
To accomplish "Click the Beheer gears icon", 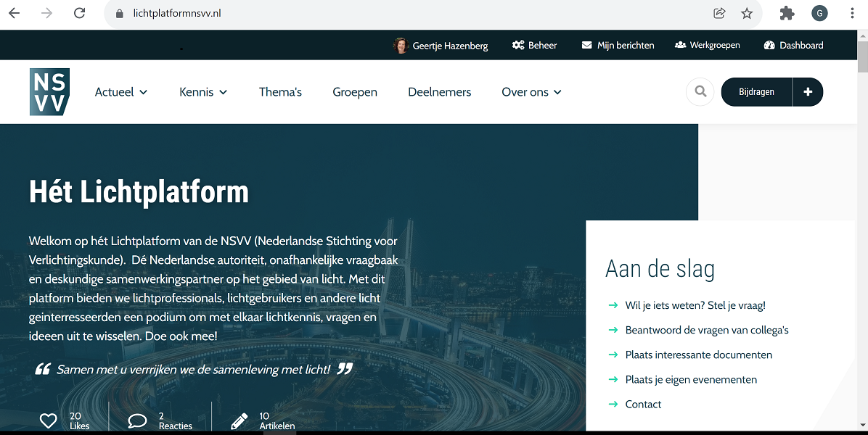I will [518, 46].
